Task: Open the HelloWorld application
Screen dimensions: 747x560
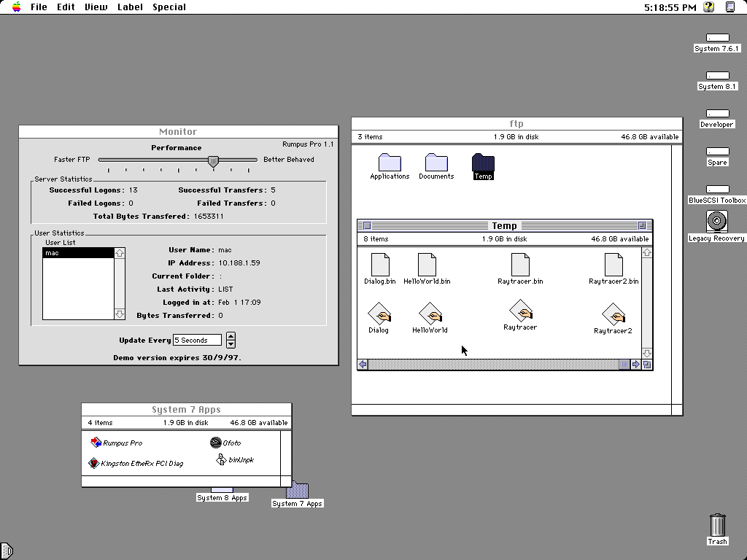Action: pos(430,314)
